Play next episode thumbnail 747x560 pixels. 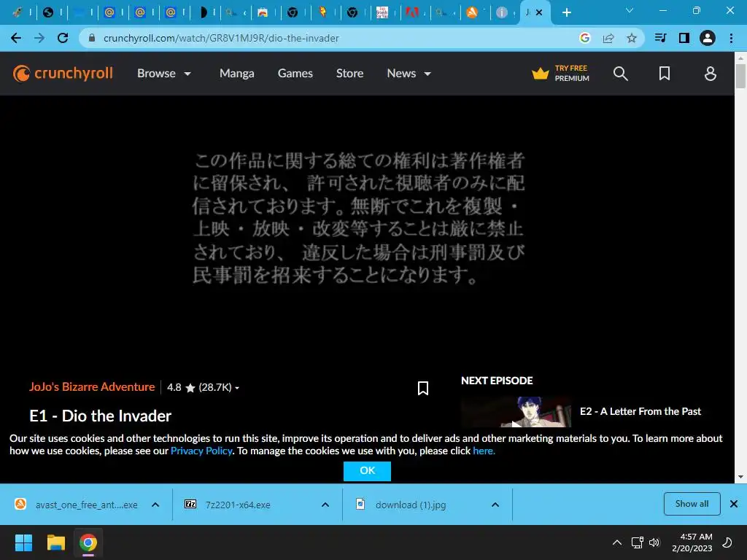[516, 412]
